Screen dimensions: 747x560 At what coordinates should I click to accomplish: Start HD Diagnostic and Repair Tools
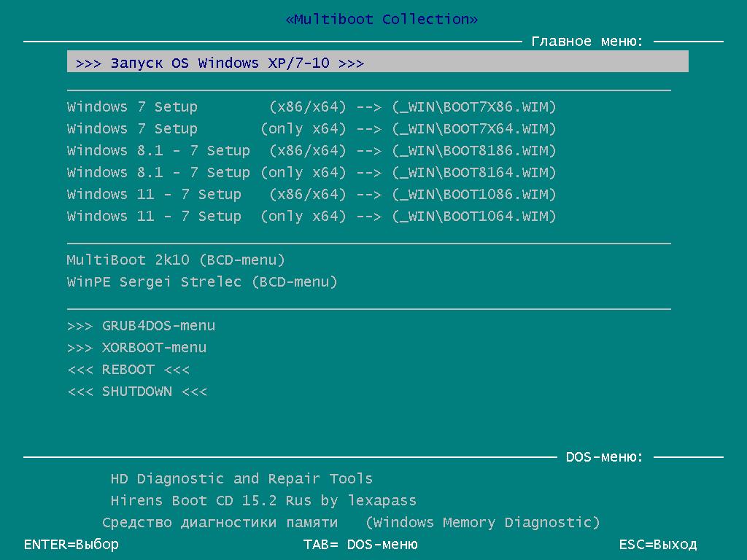click(241, 479)
